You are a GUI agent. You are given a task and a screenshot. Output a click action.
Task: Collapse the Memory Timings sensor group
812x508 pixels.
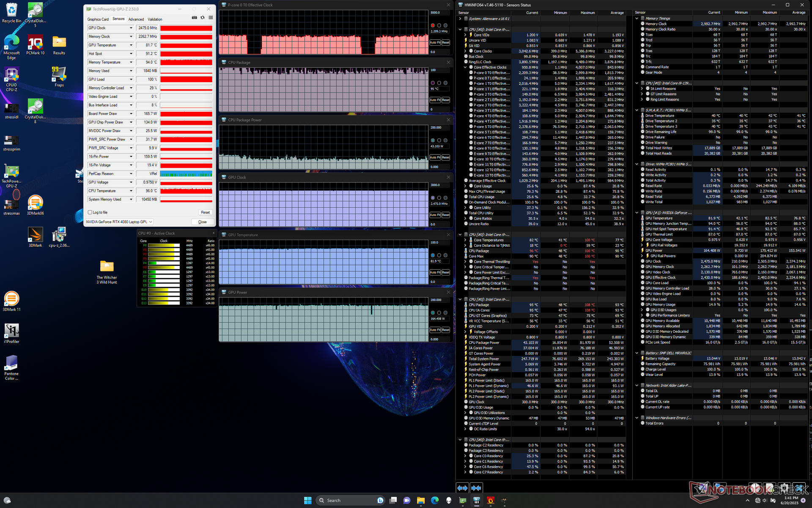637,19
